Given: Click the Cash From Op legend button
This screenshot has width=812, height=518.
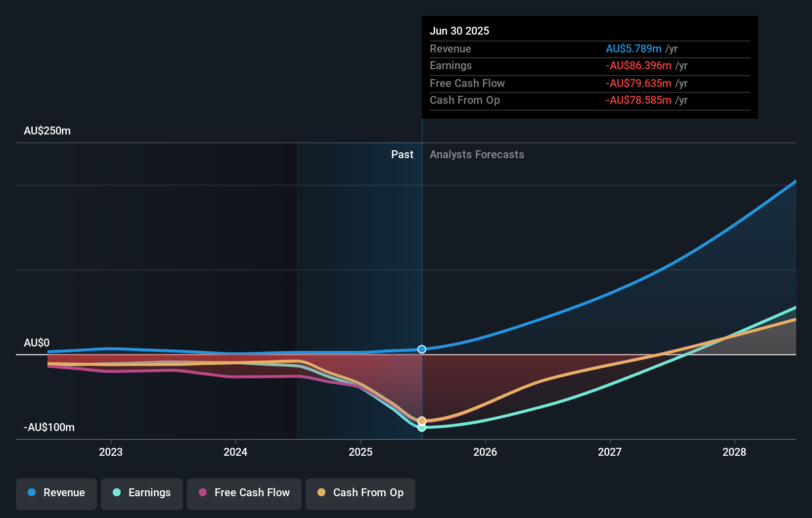Looking at the screenshot, I should coord(360,493).
